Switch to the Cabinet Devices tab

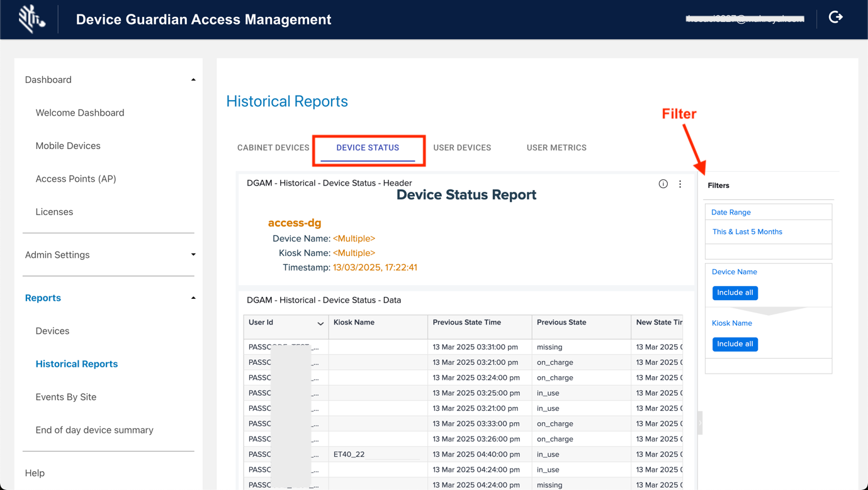[x=273, y=148]
